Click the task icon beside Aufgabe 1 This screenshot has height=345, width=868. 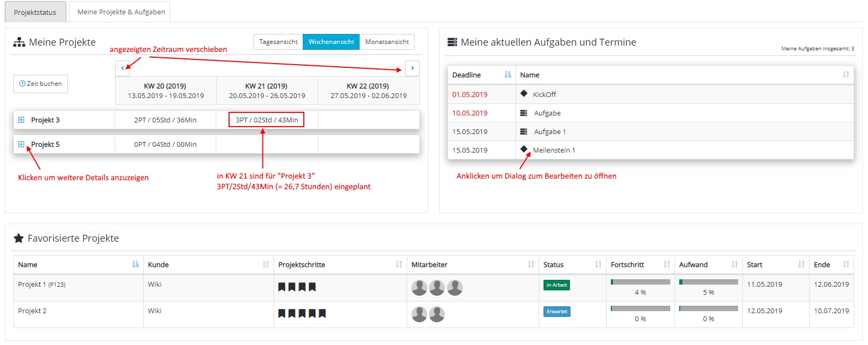(524, 131)
